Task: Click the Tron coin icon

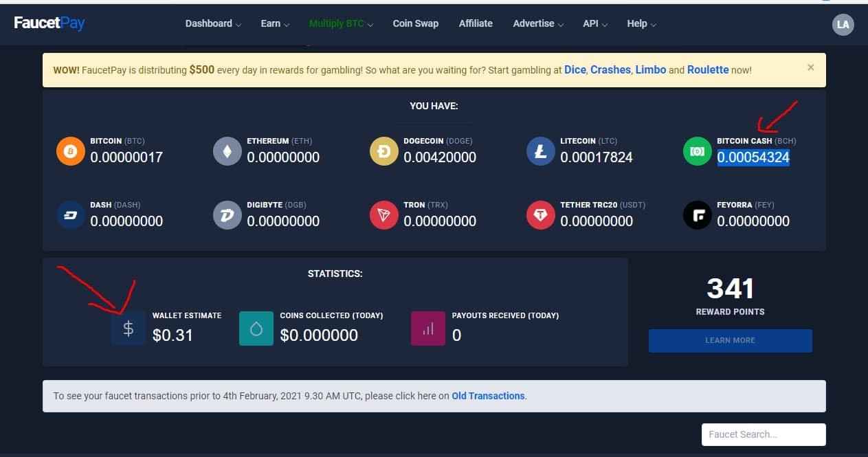Action: click(x=383, y=216)
